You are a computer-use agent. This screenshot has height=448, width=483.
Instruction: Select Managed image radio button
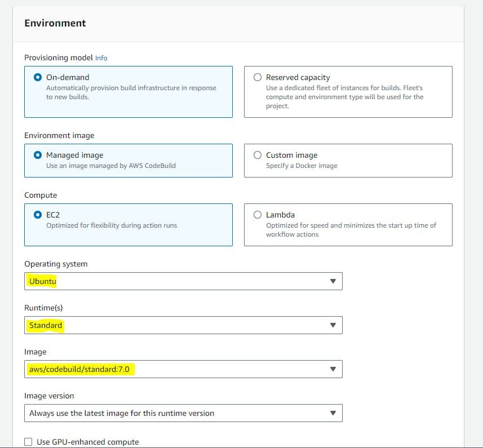point(38,155)
